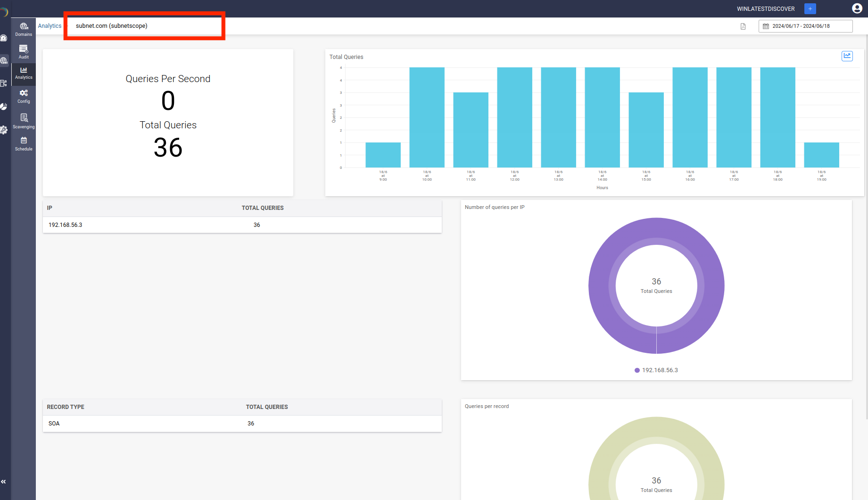Open the dashboard gauge icon in far-left rail
Image resolution: width=868 pixels, height=500 pixels.
pyautogui.click(x=4, y=38)
